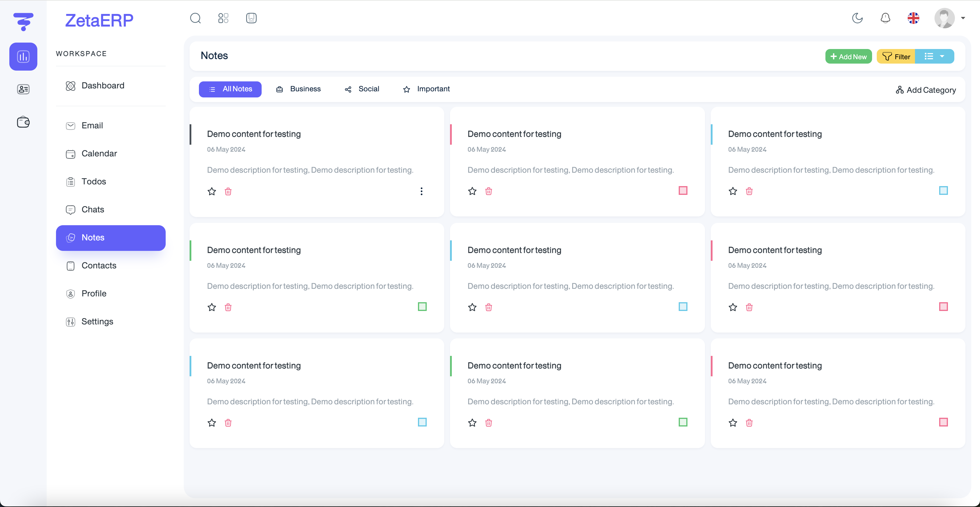
Task: Expand the list view dropdown arrow
Action: pos(942,56)
